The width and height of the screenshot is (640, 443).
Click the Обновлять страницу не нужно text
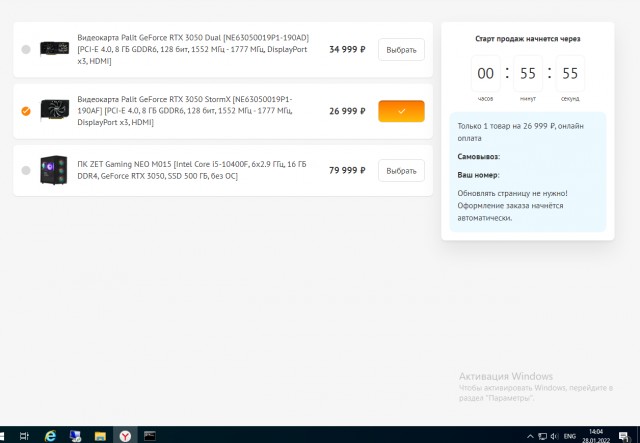512,194
